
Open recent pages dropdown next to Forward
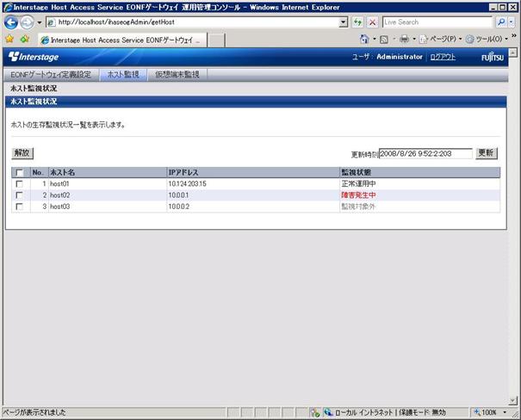point(40,22)
